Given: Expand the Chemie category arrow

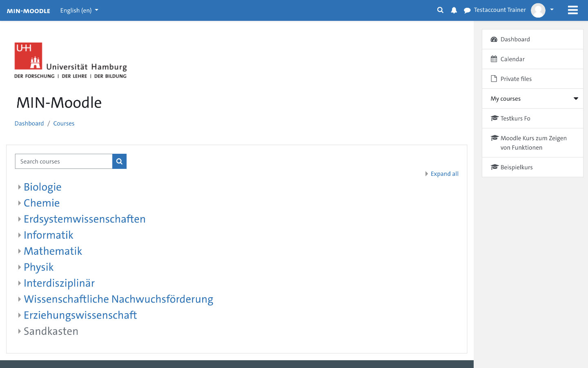Looking at the screenshot, I should coord(19,203).
